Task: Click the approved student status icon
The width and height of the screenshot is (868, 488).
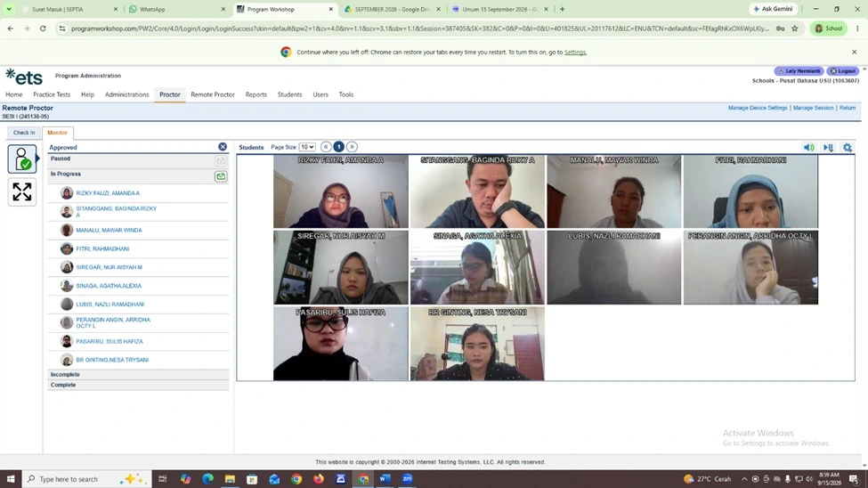Action: pyautogui.click(x=22, y=159)
